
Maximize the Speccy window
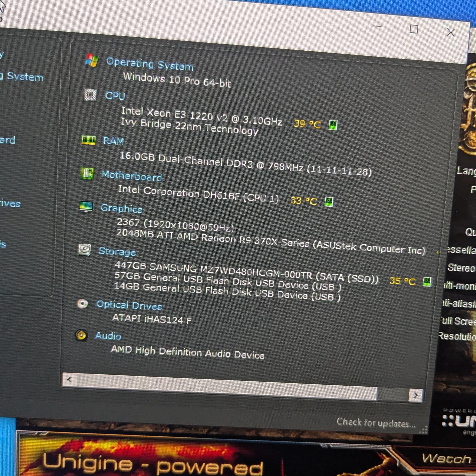point(414,29)
